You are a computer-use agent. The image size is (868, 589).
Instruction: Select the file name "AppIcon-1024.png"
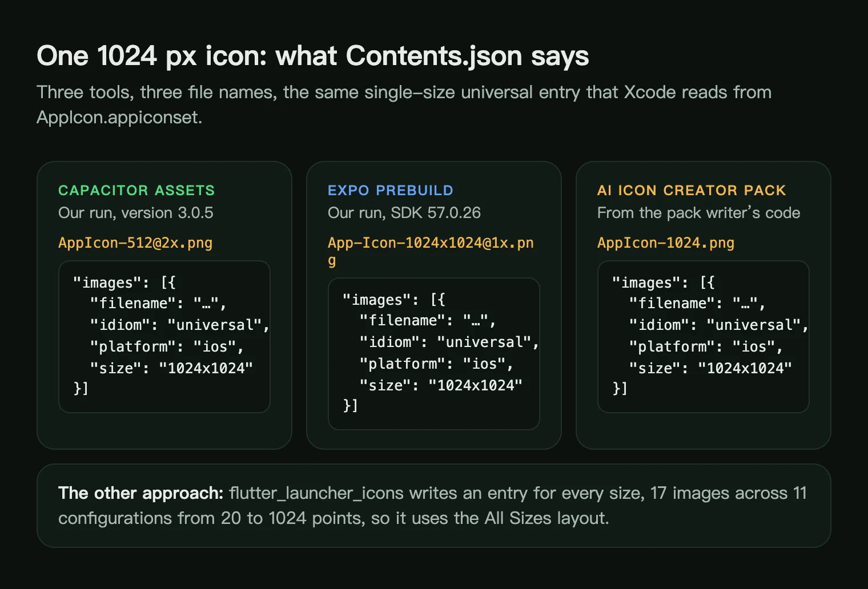666,243
